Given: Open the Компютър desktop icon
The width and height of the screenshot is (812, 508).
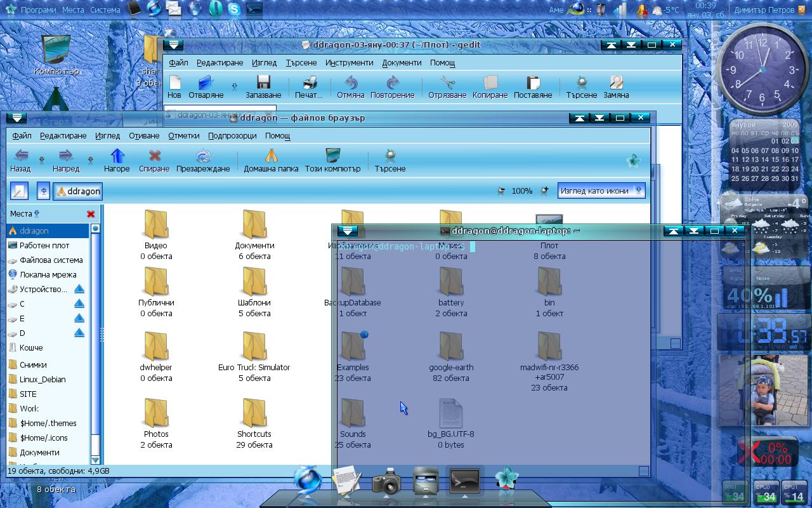Looking at the screenshot, I should tap(56, 56).
